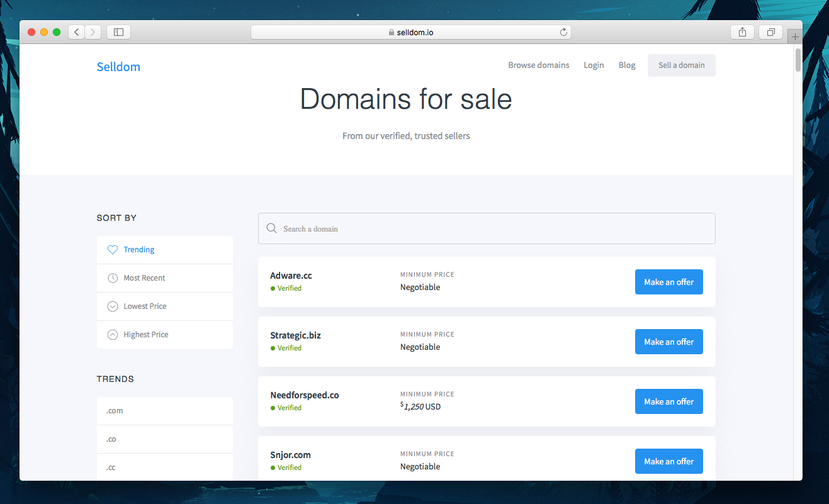The width and height of the screenshot is (829, 504).
Task: Click Verified badge under Needforspeed.co
Action: click(286, 408)
